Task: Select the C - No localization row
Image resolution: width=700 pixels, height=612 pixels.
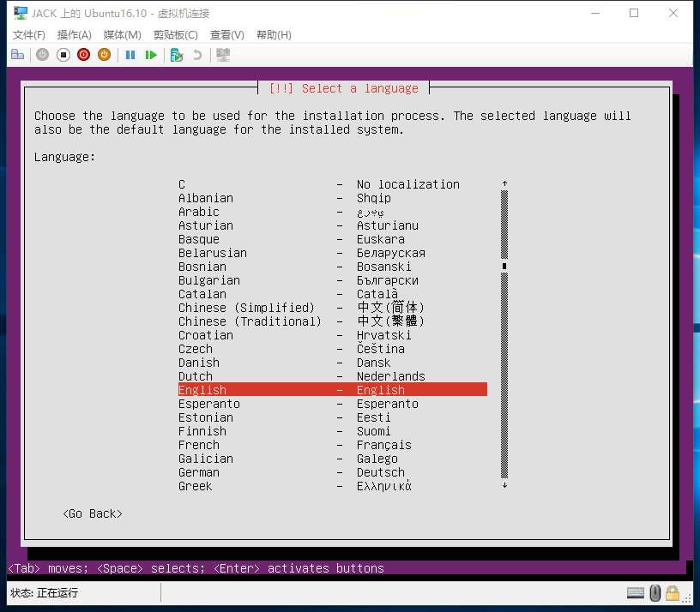Action: click(333, 184)
